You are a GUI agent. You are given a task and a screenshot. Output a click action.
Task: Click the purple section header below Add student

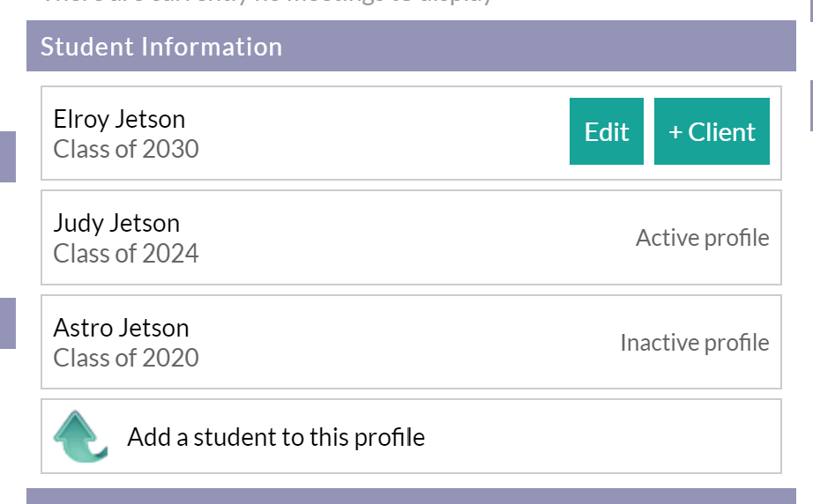[x=411, y=496]
